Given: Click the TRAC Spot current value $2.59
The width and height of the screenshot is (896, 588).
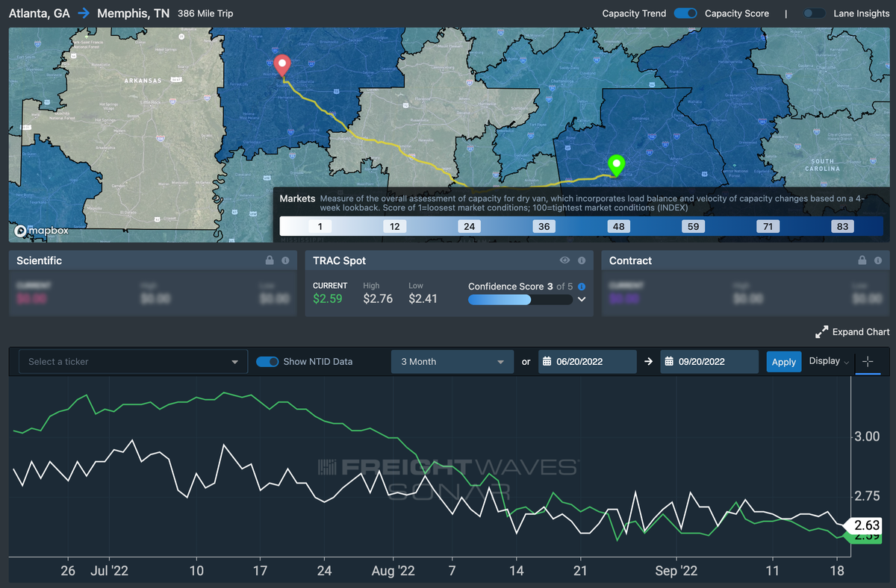Looking at the screenshot, I should (328, 298).
